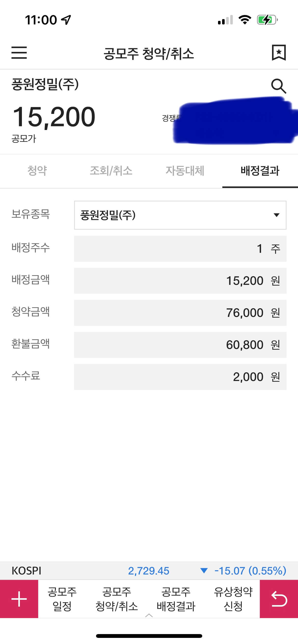
Task: Open the 보유종목 dropdown
Action: pyautogui.click(x=180, y=215)
